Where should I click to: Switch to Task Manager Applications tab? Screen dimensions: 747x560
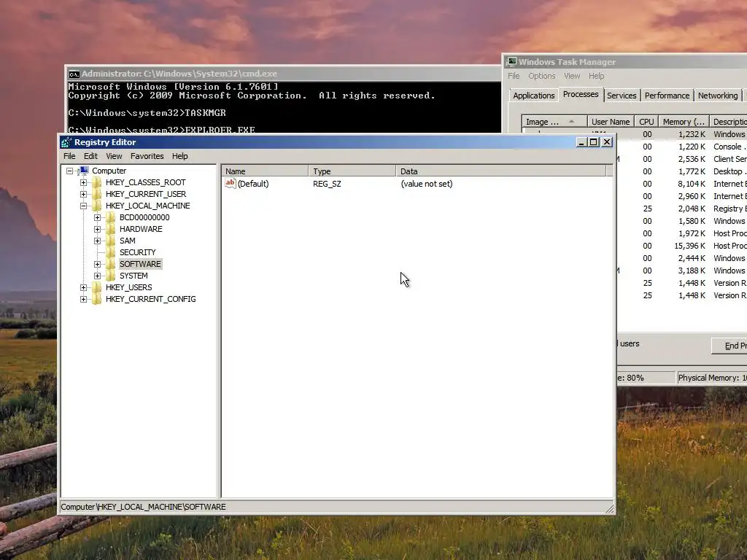(533, 96)
